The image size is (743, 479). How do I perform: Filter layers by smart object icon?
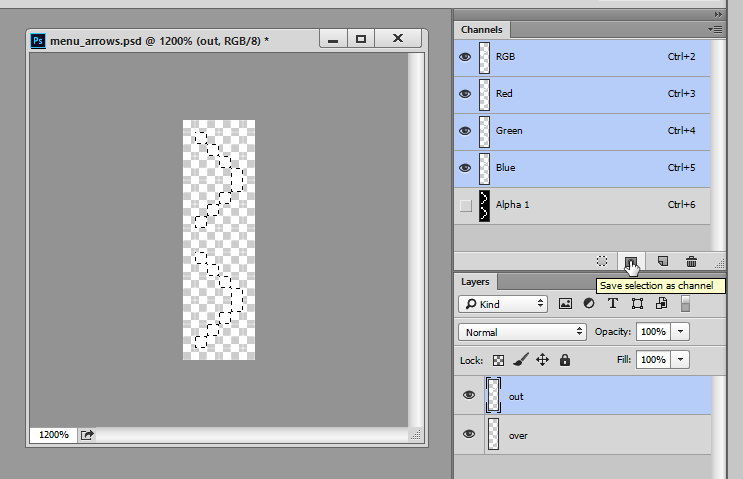pyautogui.click(x=661, y=304)
